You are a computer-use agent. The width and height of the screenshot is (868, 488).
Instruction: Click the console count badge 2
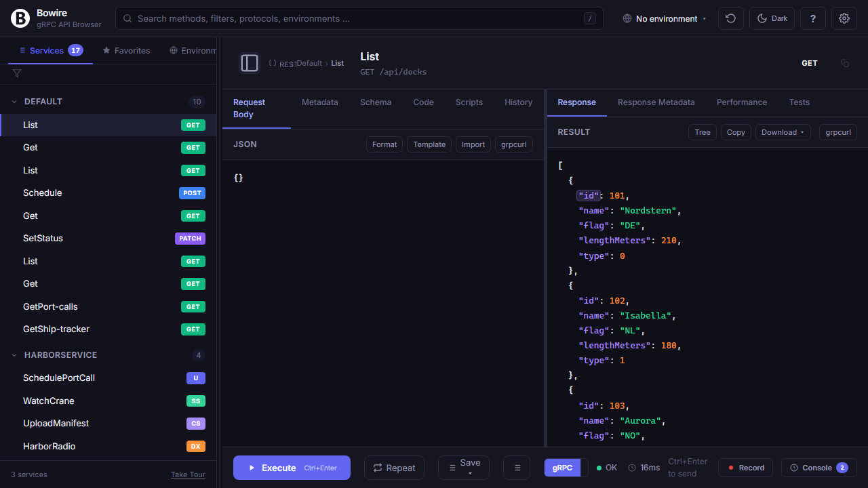click(x=842, y=468)
